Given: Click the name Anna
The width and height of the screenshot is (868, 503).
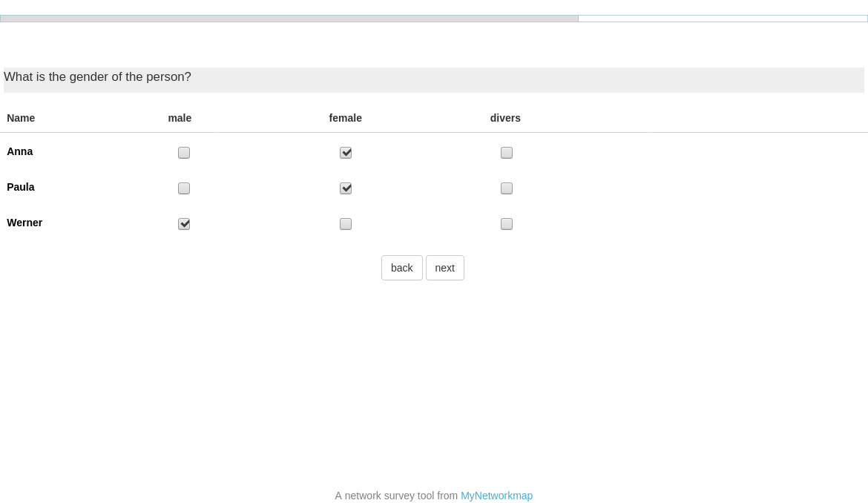Looking at the screenshot, I should pos(20,151).
